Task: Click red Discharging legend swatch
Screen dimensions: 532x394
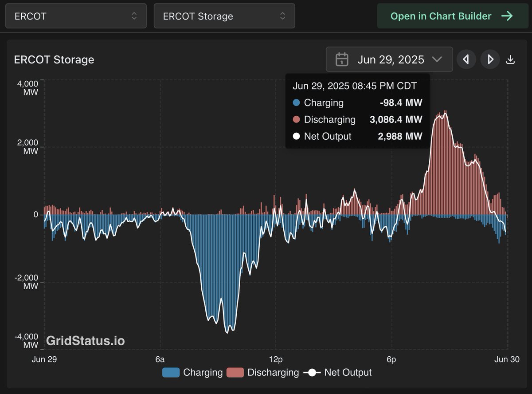Action: click(235, 373)
